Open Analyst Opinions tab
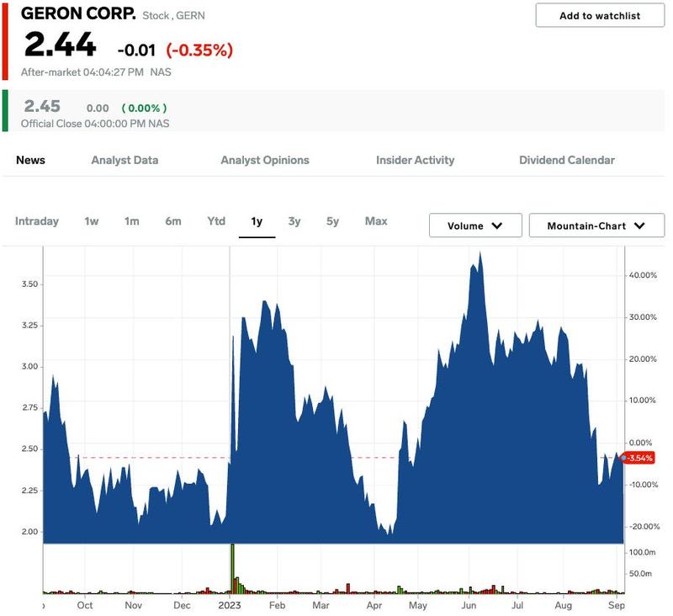The image size is (673, 616). point(265,160)
